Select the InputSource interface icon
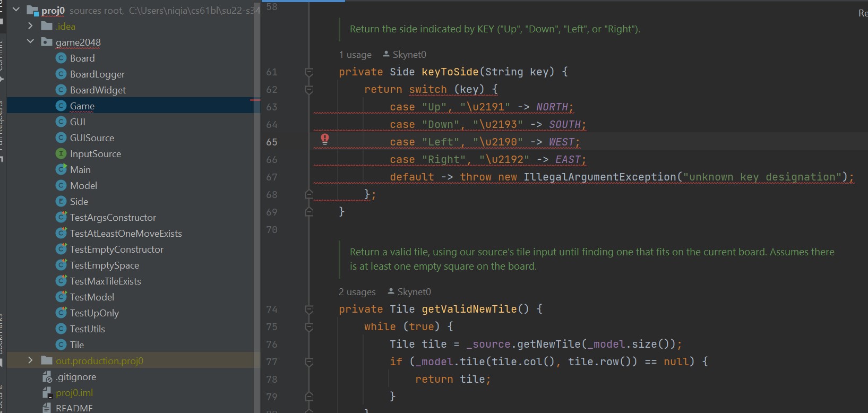868x413 pixels. (x=61, y=154)
